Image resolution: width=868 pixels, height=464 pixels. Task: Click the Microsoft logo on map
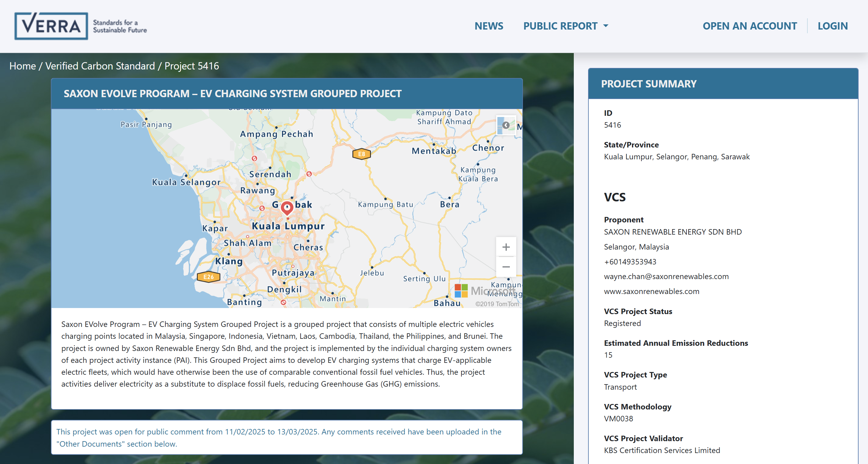485,290
